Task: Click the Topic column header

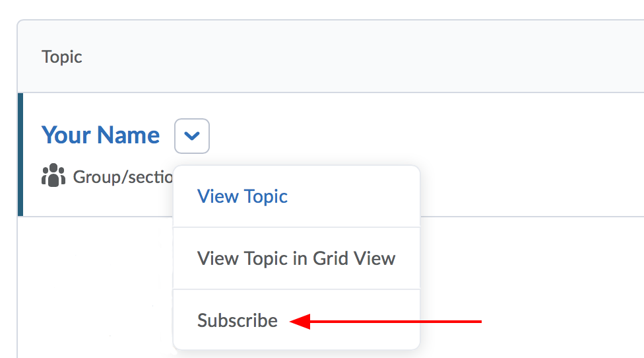Action: (62, 57)
